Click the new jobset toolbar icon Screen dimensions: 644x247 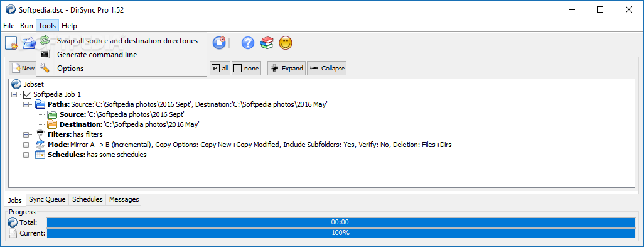(x=11, y=43)
